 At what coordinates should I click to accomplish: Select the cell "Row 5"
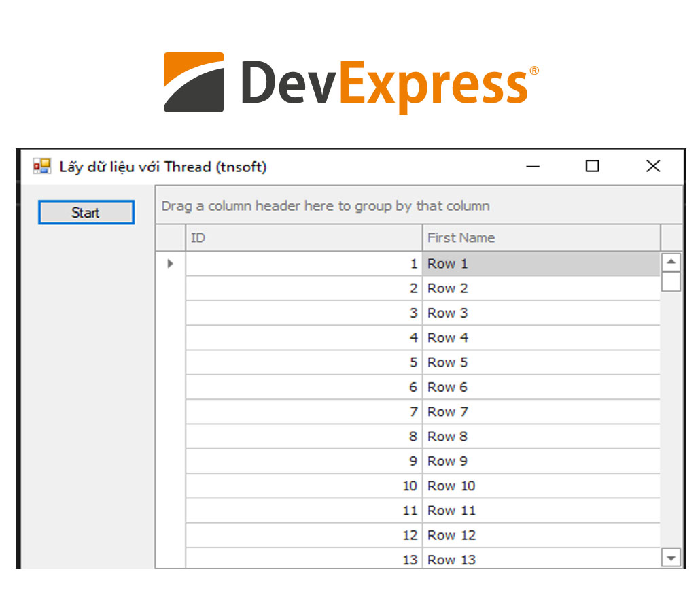[541, 362]
